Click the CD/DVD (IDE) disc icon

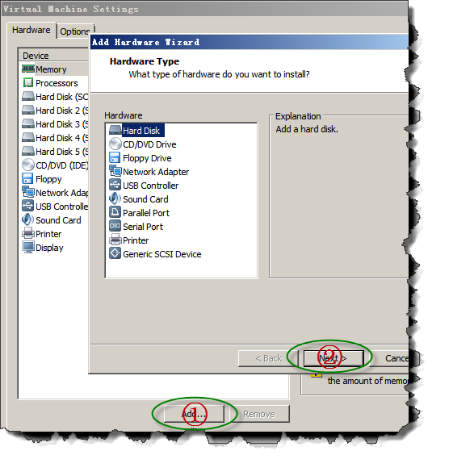click(x=28, y=165)
